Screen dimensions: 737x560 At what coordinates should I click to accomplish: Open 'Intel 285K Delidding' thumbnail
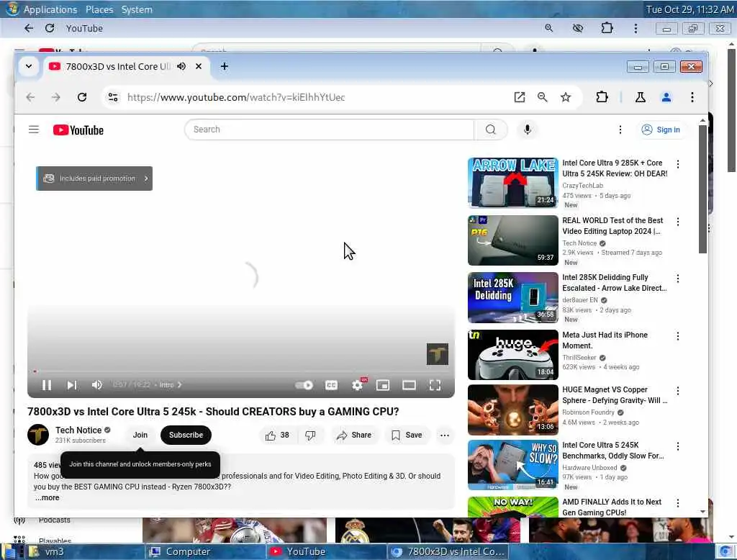pos(512,297)
